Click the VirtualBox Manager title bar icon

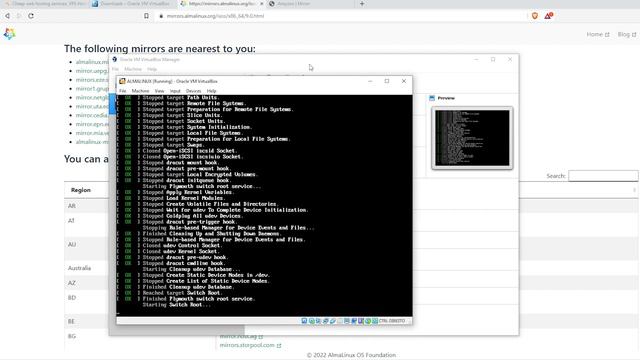(114, 59)
